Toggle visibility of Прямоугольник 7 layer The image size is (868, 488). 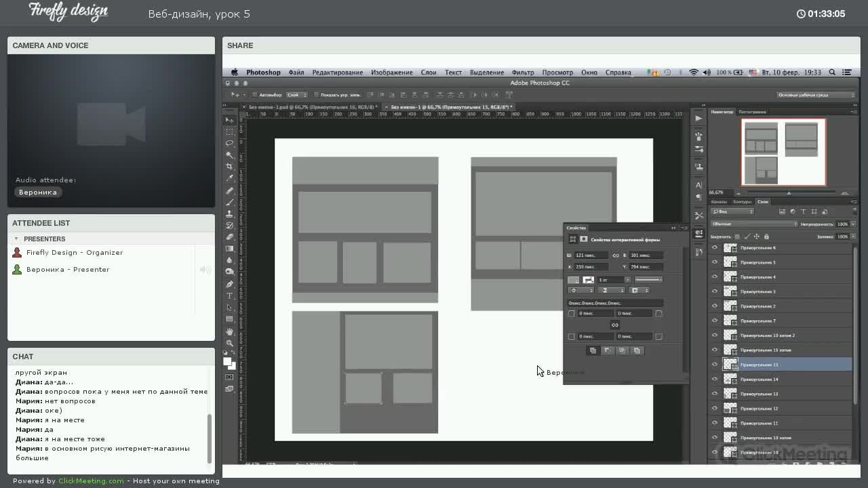[715, 321]
